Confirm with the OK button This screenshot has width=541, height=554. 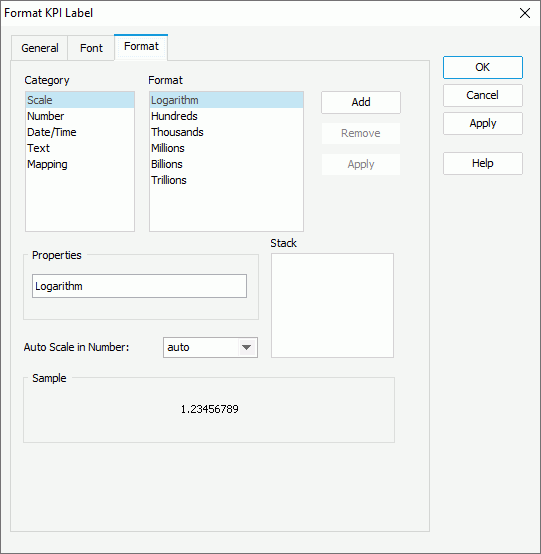click(x=483, y=67)
